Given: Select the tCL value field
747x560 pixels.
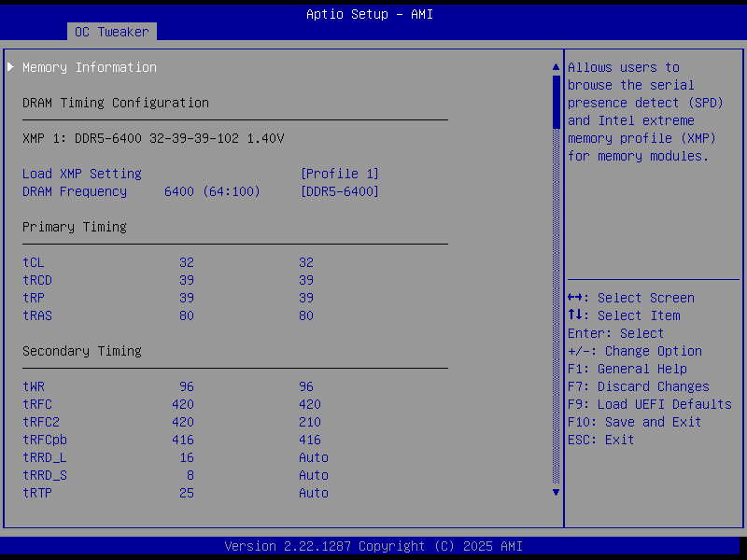Looking at the screenshot, I should point(306,262).
